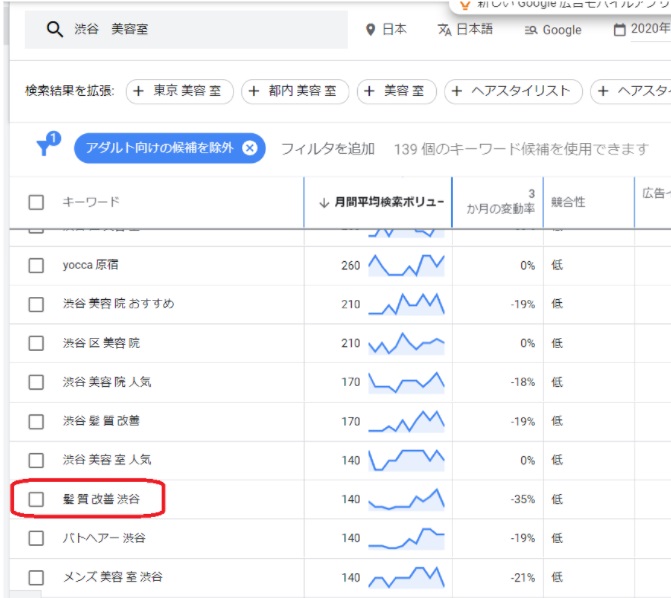The width and height of the screenshot is (671, 598).
Task: Click フィルタを追加 link
Action: tap(327, 149)
